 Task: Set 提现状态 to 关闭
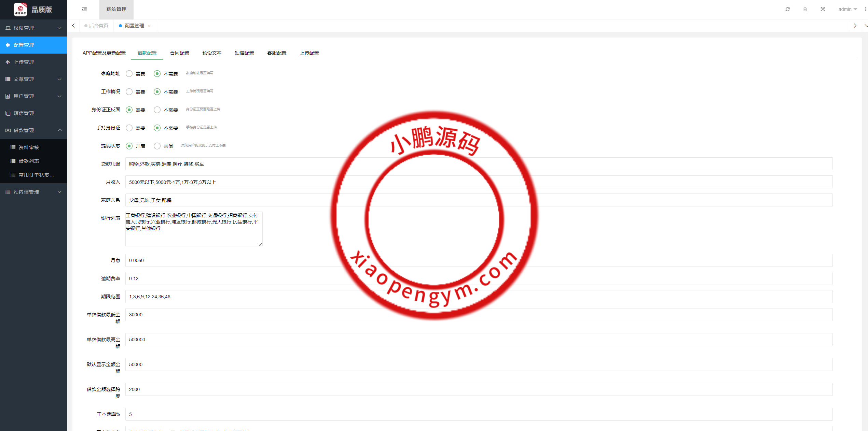pos(157,146)
